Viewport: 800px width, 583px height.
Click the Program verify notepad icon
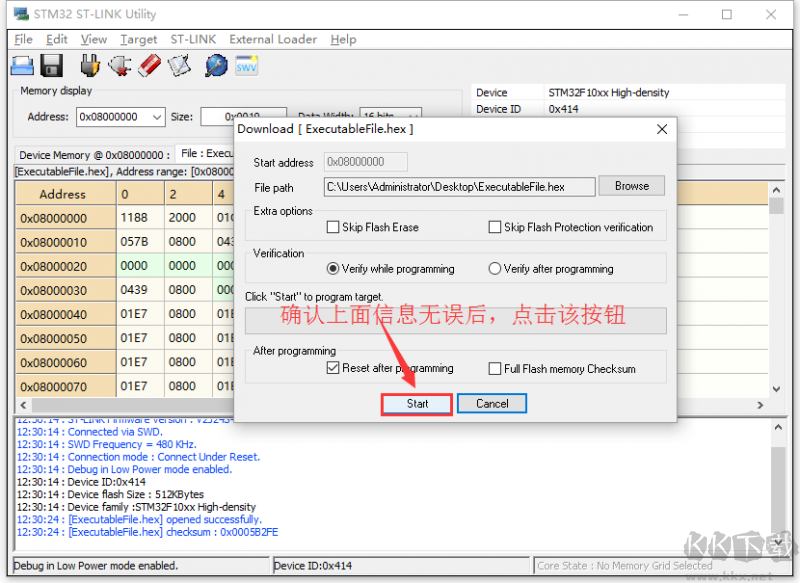[179, 66]
